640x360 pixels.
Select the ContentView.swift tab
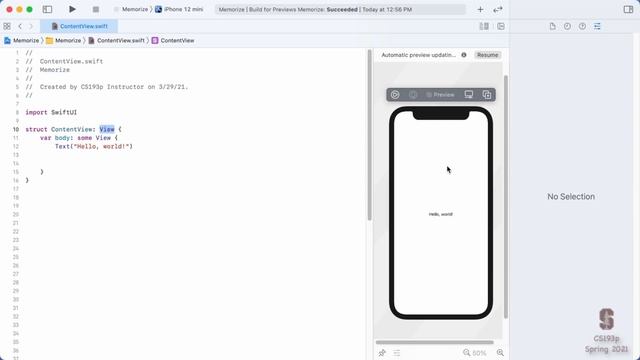pos(79,26)
